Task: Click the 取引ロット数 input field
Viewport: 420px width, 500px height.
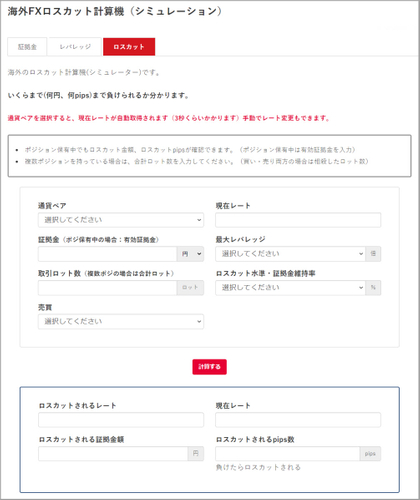Action: 107,288
